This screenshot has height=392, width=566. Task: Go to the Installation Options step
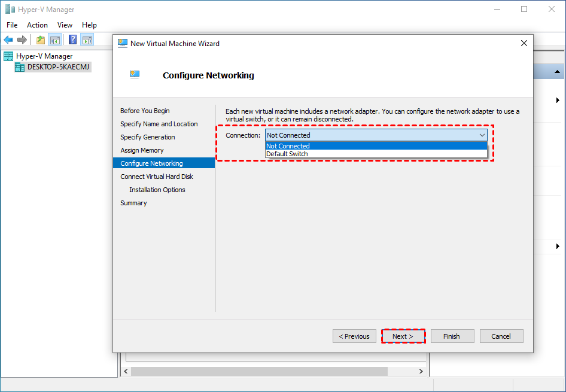point(157,190)
